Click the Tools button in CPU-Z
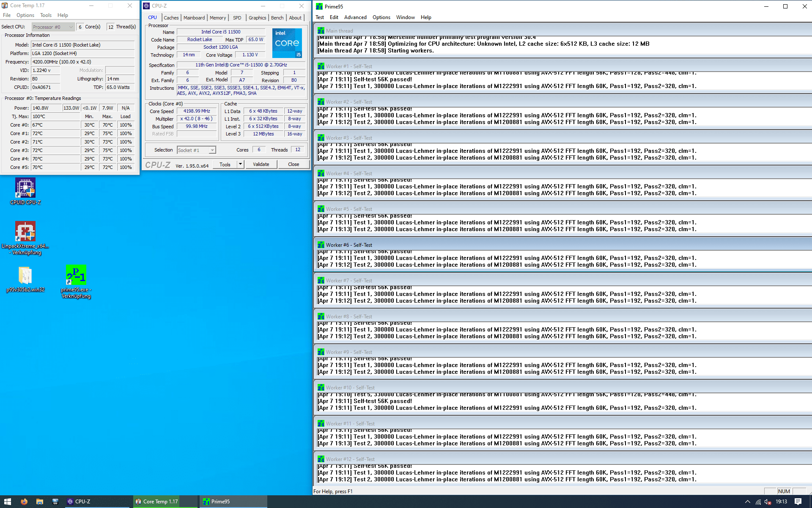The image size is (812, 508). pos(225,164)
